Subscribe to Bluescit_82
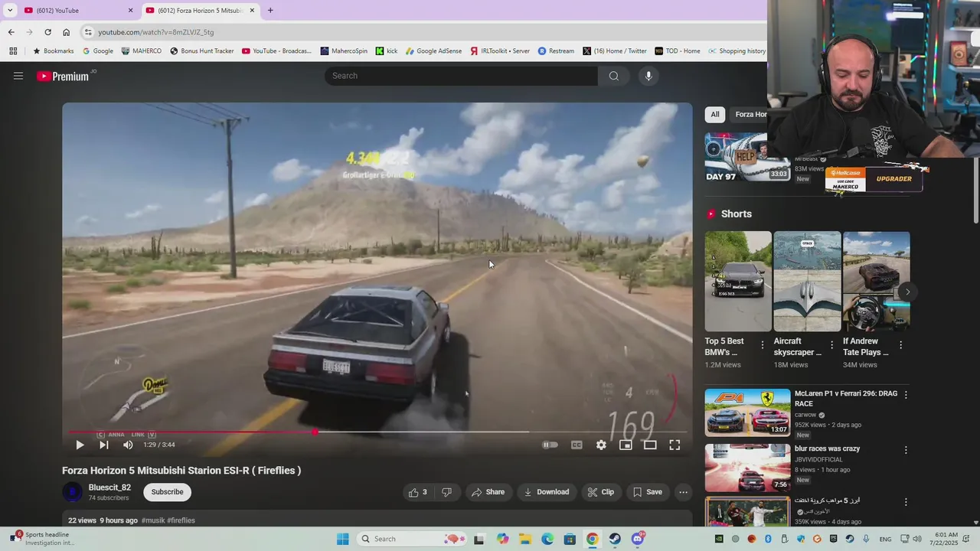The image size is (980, 551). click(x=167, y=492)
